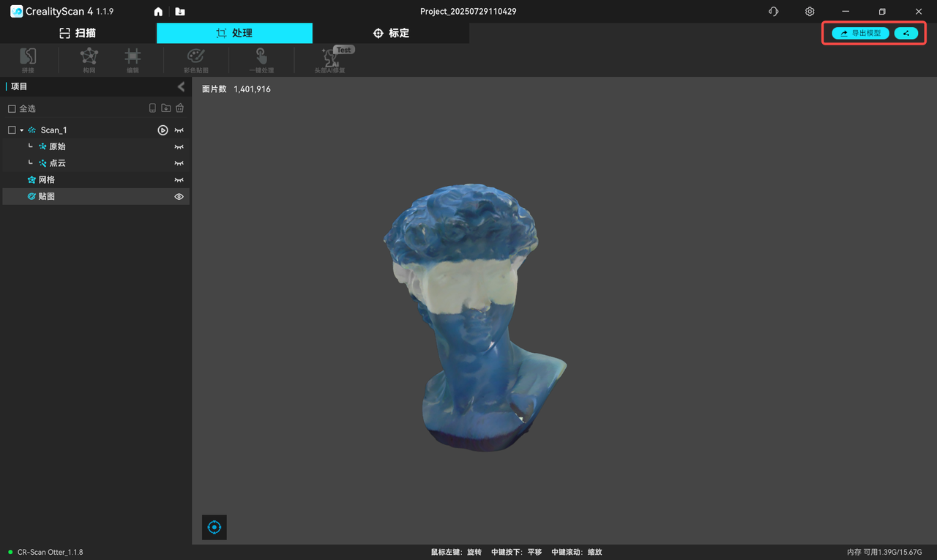Reset view with the target icon
Screen dimensions: 937x560
(x=214, y=527)
